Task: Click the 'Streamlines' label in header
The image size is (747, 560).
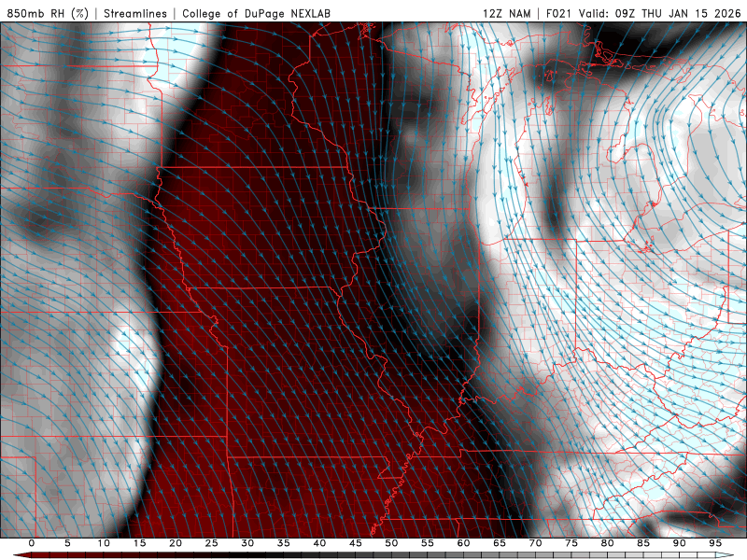Action: [x=135, y=13]
